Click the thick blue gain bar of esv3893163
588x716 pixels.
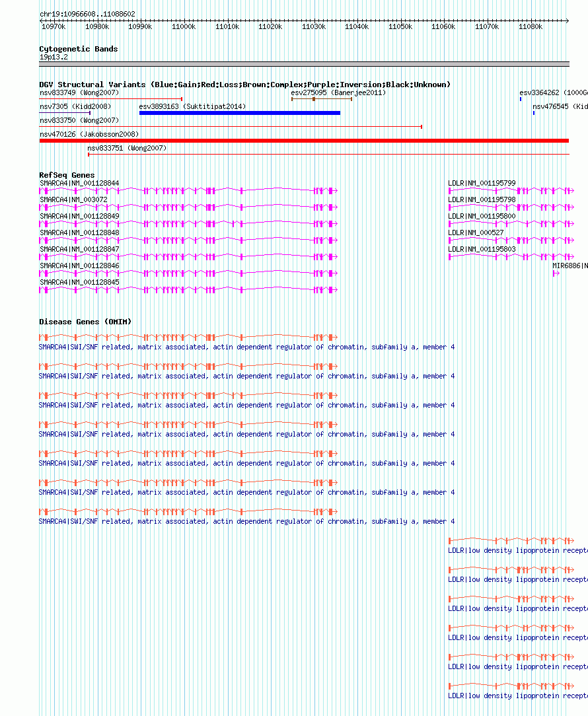pyautogui.click(x=240, y=113)
